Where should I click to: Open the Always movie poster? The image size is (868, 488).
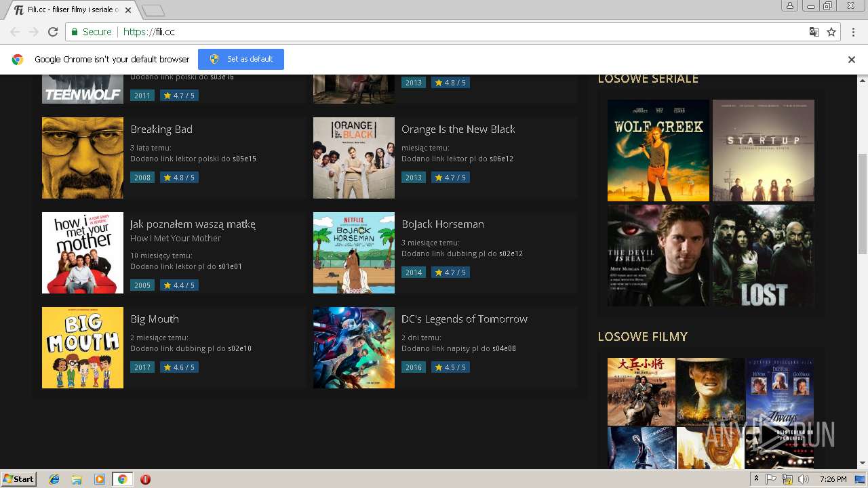[780, 391]
